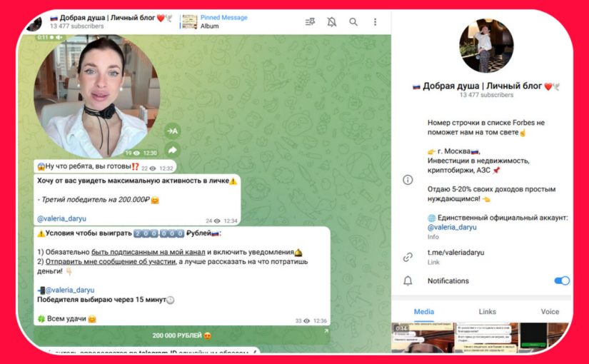Click the bell icon beside Notifications label

tap(408, 280)
